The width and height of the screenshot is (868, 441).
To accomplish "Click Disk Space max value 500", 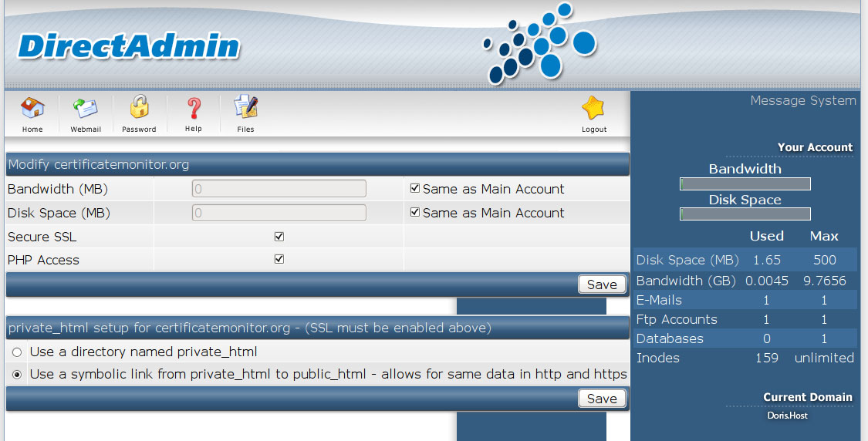I will (x=824, y=260).
